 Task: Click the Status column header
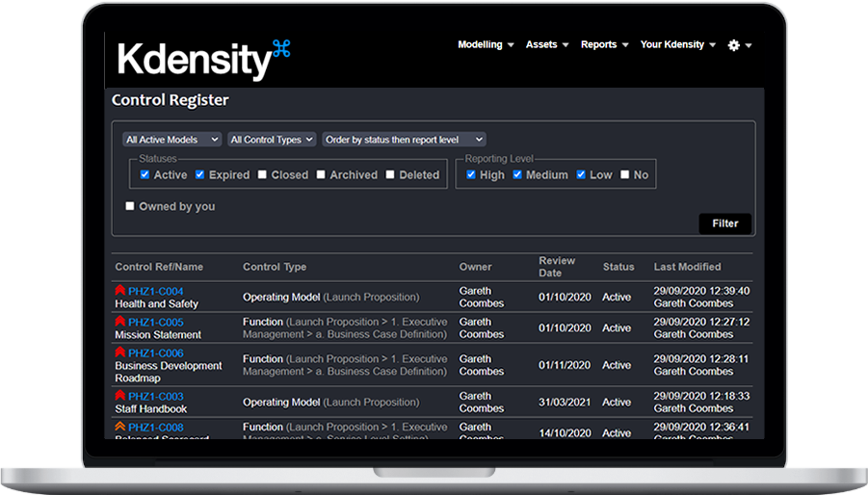coord(618,267)
